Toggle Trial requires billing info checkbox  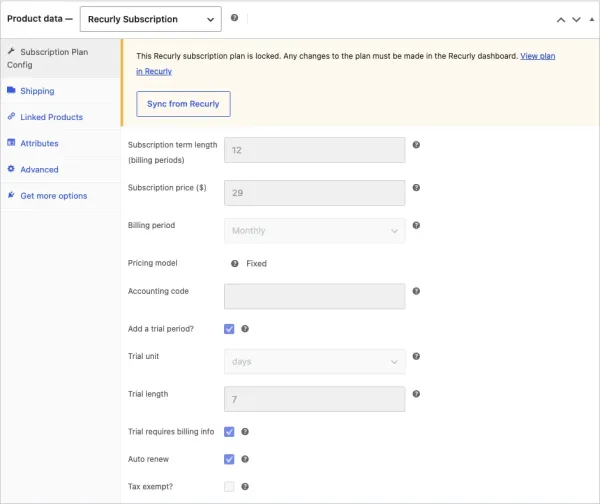[x=229, y=432]
